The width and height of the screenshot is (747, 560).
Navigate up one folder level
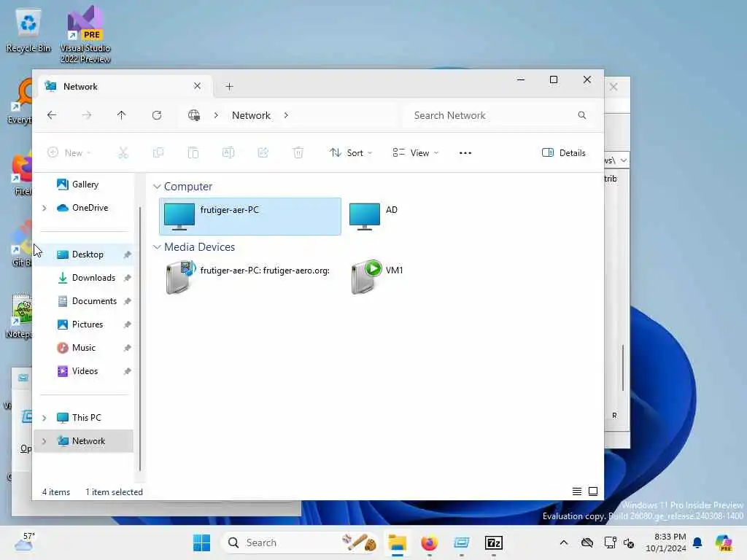122,115
